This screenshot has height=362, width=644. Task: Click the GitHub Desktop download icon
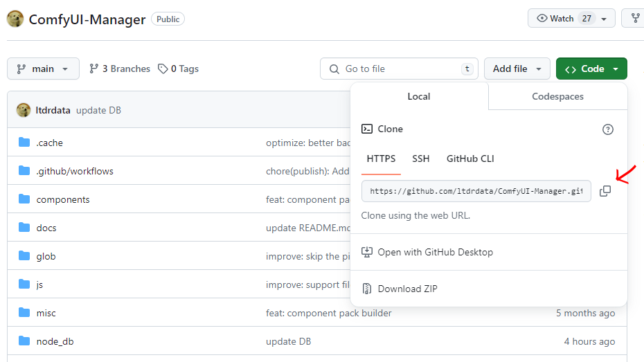(x=367, y=252)
